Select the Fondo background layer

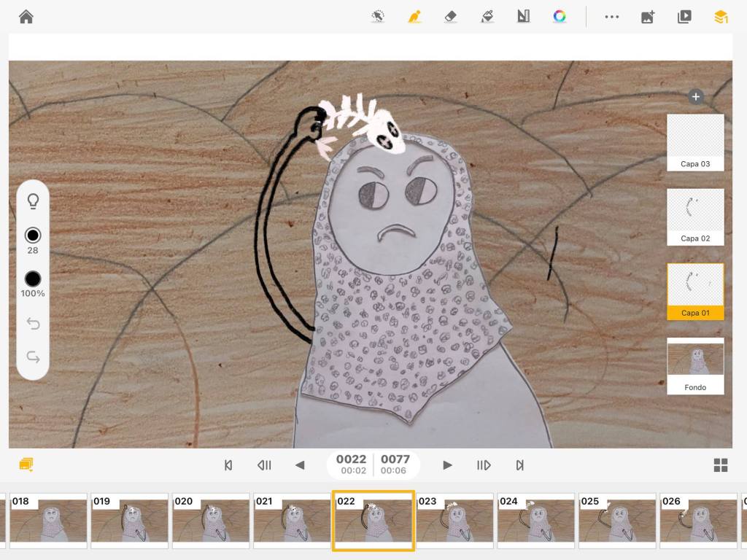point(695,365)
